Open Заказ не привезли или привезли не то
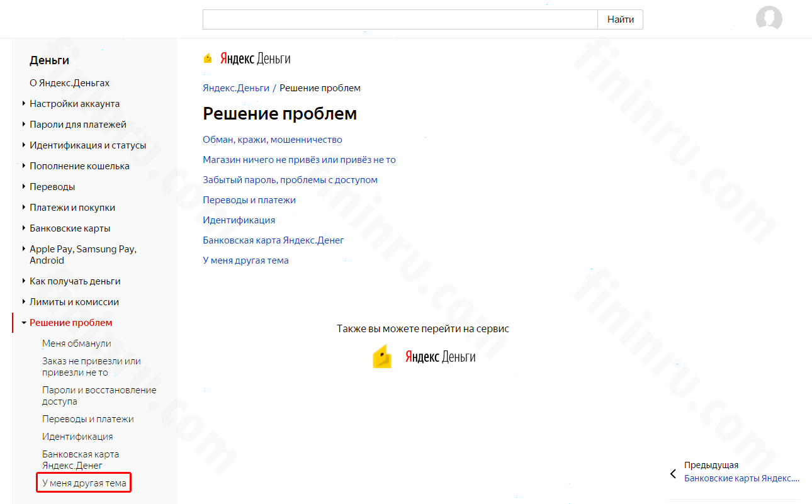 [91, 367]
